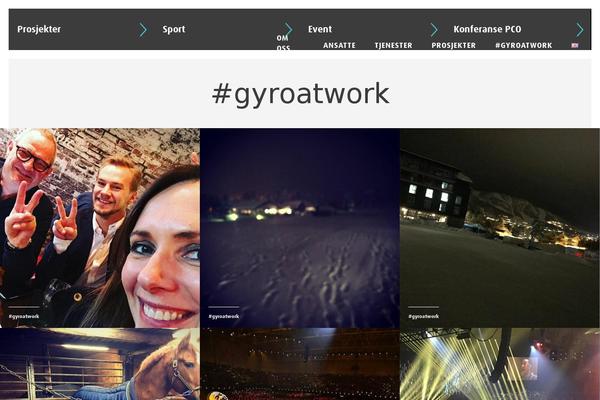This screenshot has width=600, height=400.
Task: Click the chevron arrow beside Sport
Action: pos(289,29)
